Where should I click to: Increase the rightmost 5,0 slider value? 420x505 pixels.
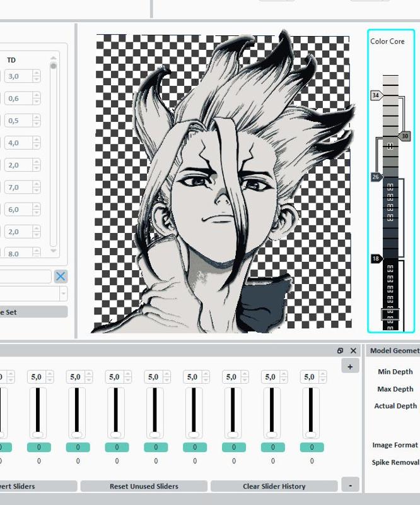(x=322, y=374)
